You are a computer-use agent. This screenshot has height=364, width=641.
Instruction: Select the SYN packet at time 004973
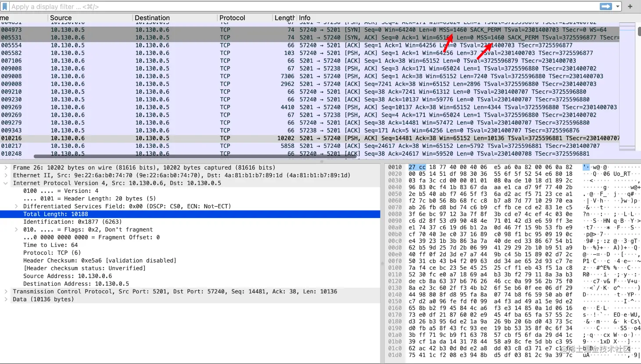[309, 30]
